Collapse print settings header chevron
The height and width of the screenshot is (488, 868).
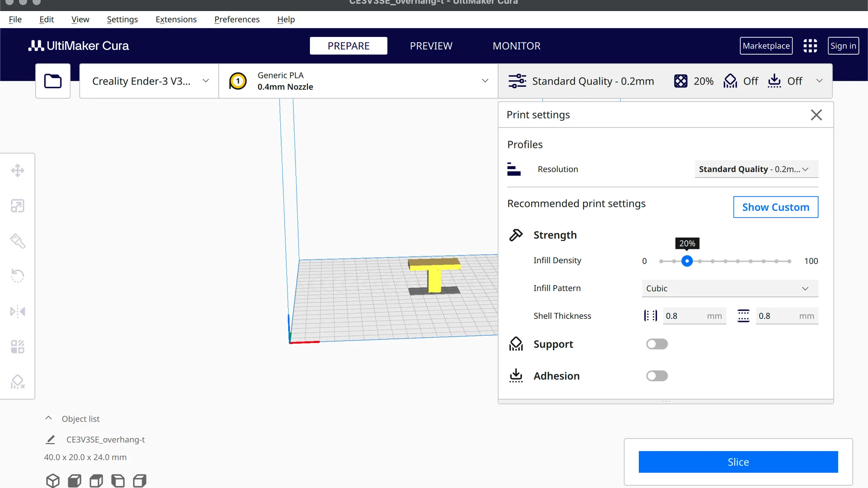pyautogui.click(x=819, y=81)
